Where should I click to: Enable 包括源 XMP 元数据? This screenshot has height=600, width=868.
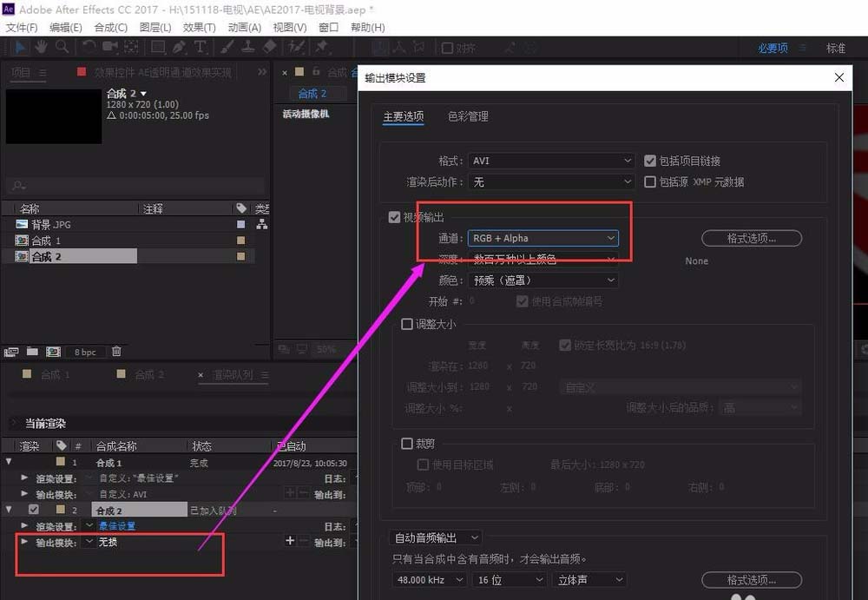pyautogui.click(x=650, y=181)
